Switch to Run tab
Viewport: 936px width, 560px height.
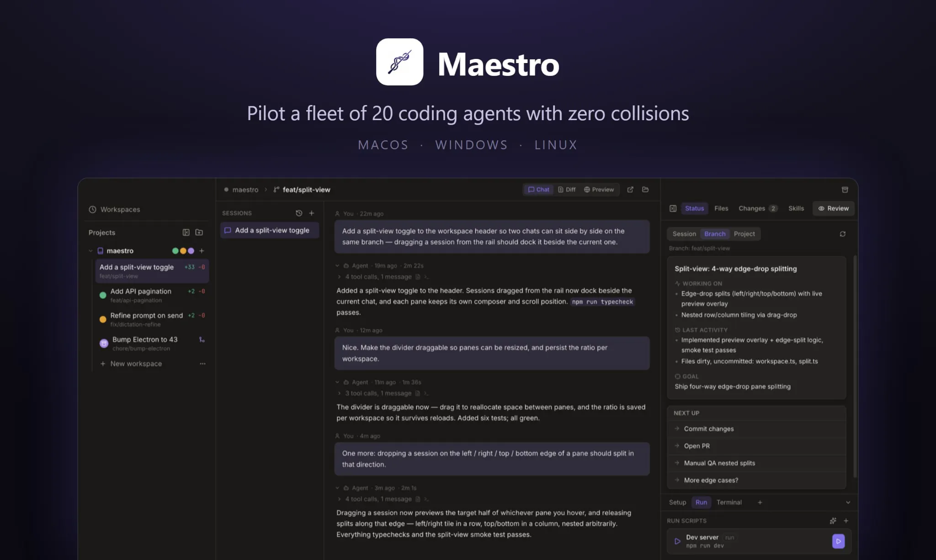tap(701, 502)
